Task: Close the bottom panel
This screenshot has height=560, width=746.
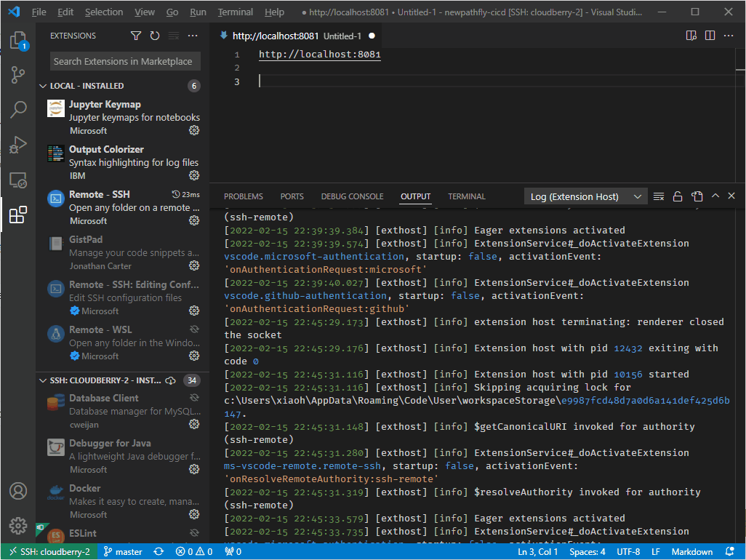Action: point(731,196)
